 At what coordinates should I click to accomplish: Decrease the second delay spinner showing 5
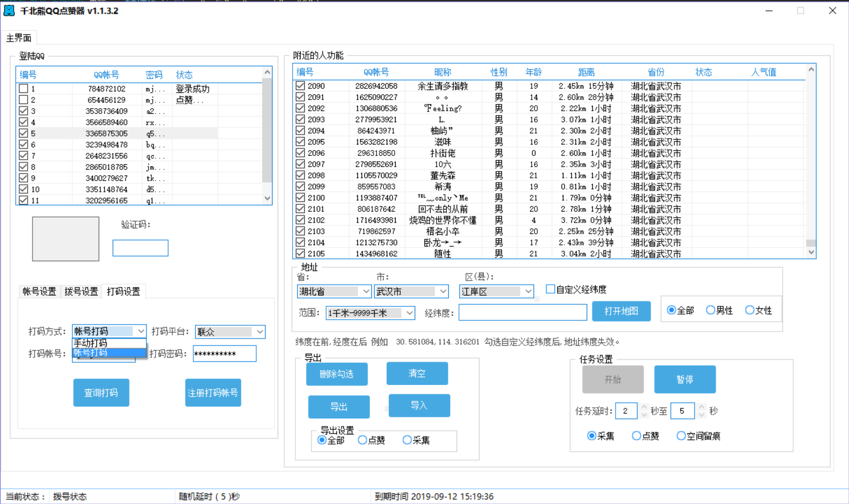(x=701, y=415)
